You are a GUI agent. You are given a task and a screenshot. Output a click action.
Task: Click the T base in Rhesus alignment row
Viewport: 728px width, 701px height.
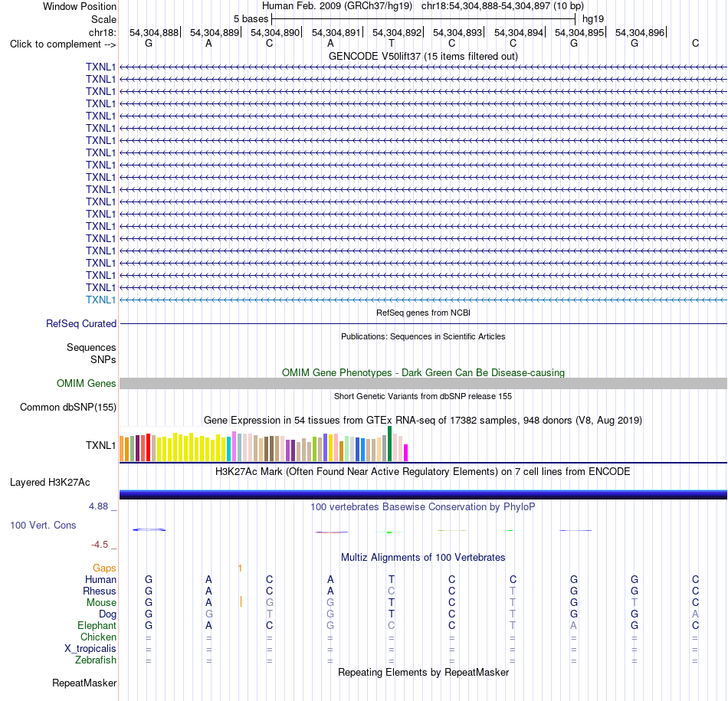(513, 591)
